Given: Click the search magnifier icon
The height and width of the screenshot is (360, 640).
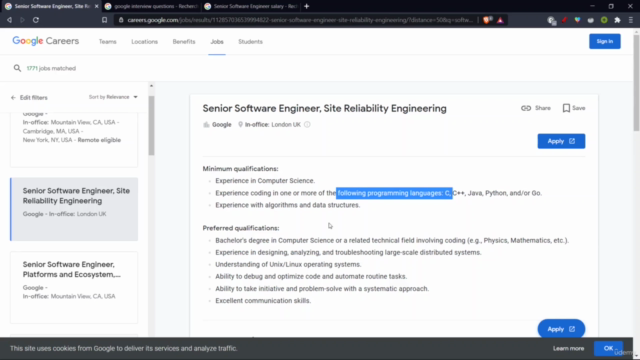Looking at the screenshot, I should point(17,68).
